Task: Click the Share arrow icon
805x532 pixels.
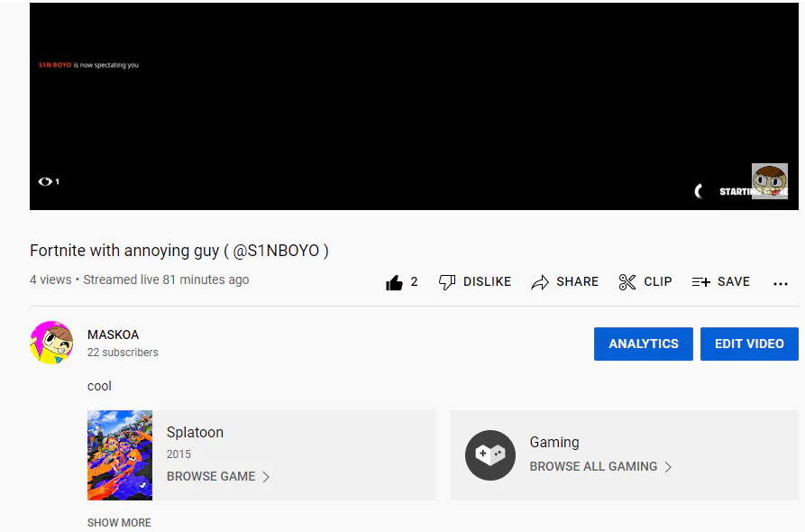Action: click(540, 282)
